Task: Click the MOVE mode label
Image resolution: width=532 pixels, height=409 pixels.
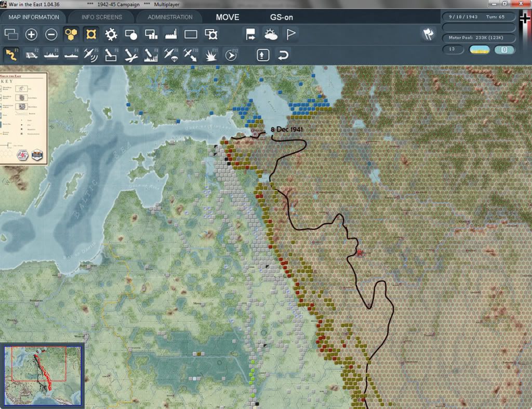Action: (x=228, y=17)
